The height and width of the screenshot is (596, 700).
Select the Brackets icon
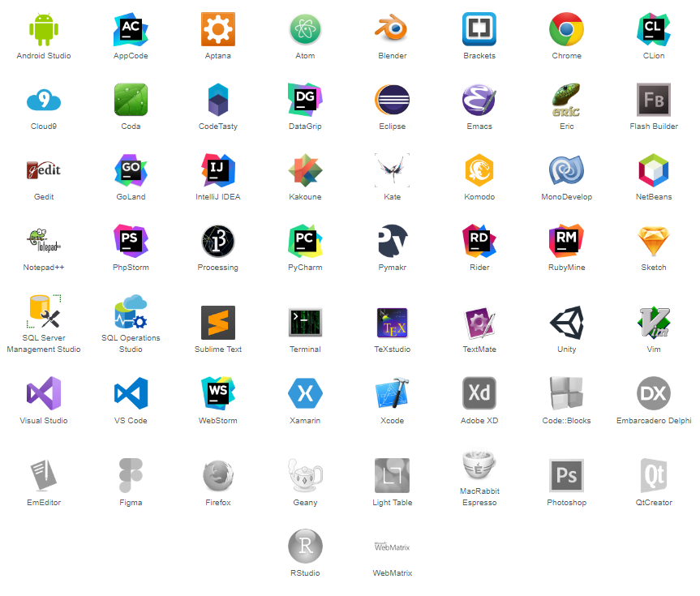pyautogui.click(x=479, y=29)
